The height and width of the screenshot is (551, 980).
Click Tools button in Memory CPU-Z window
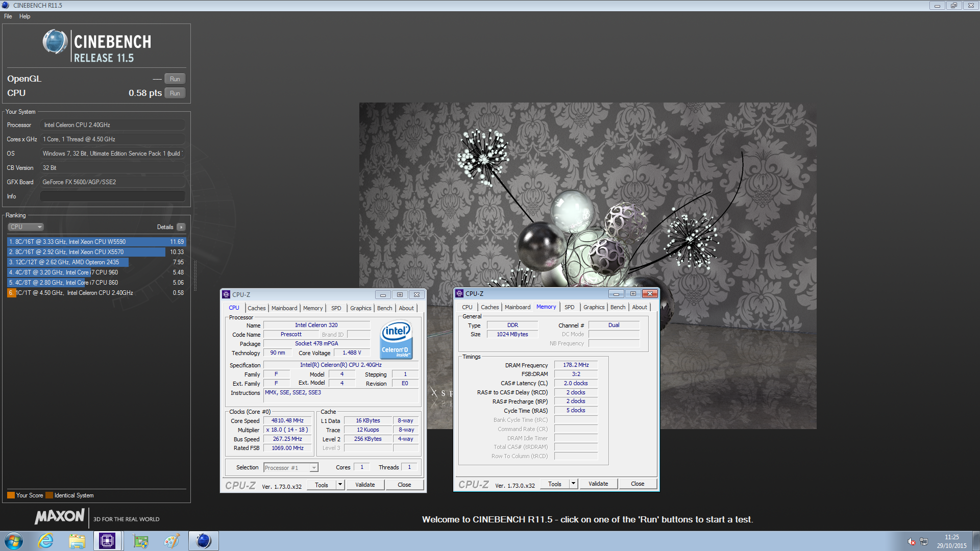coord(555,484)
